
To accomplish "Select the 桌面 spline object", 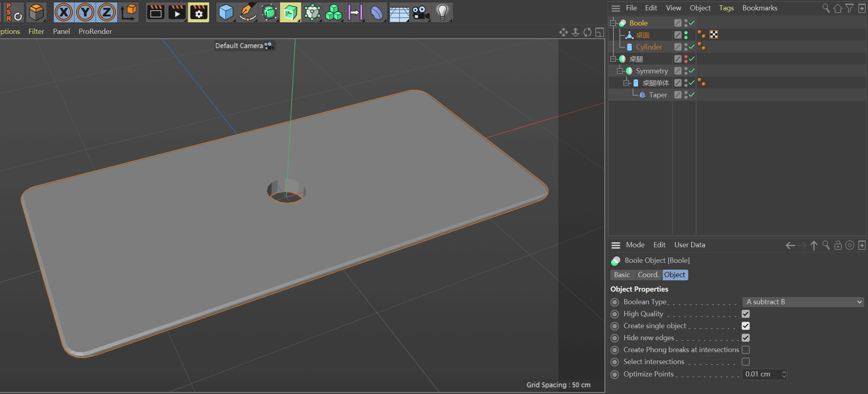I will point(643,35).
